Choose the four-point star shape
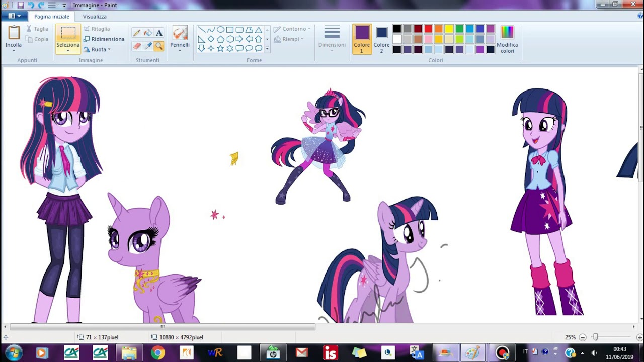Screen dimensions: 644x362 211,48
